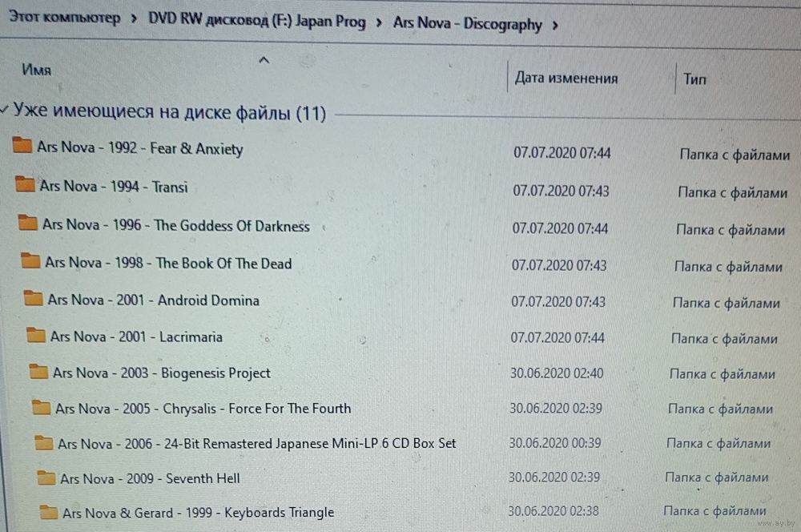Image resolution: width=801 pixels, height=532 pixels.
Task: Go to 'Этот компьютер' in breadcrumb
Action: (64, 17)
